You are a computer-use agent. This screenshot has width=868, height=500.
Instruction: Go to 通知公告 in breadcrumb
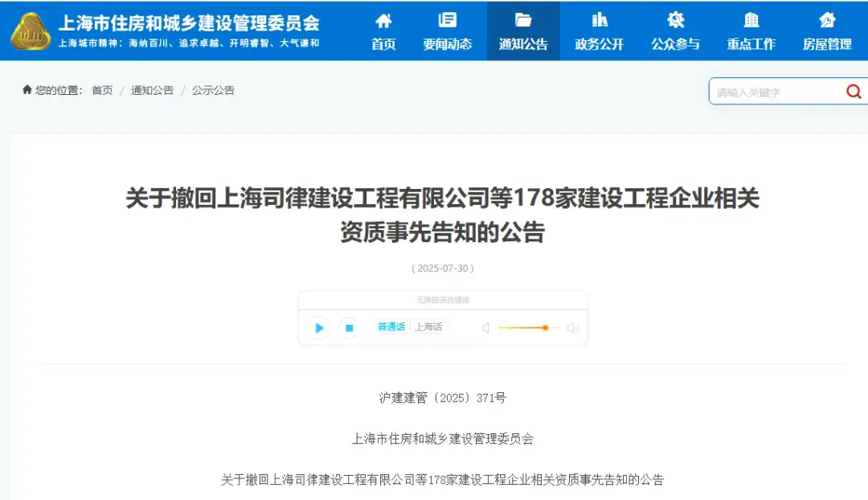pos(152,90)
